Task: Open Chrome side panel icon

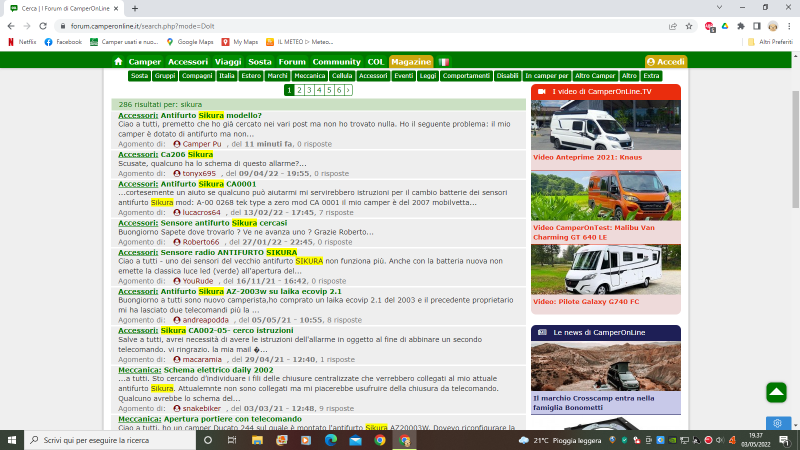Action: pos(757,26)
